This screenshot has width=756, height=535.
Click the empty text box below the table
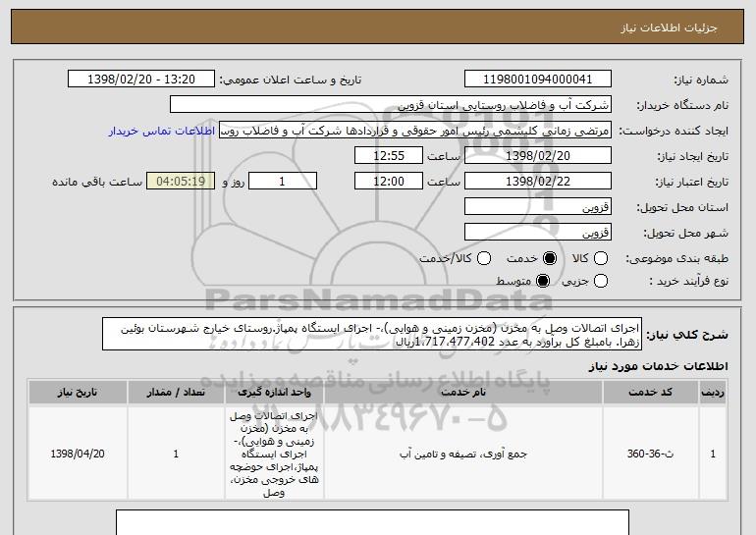coord(372,522)
